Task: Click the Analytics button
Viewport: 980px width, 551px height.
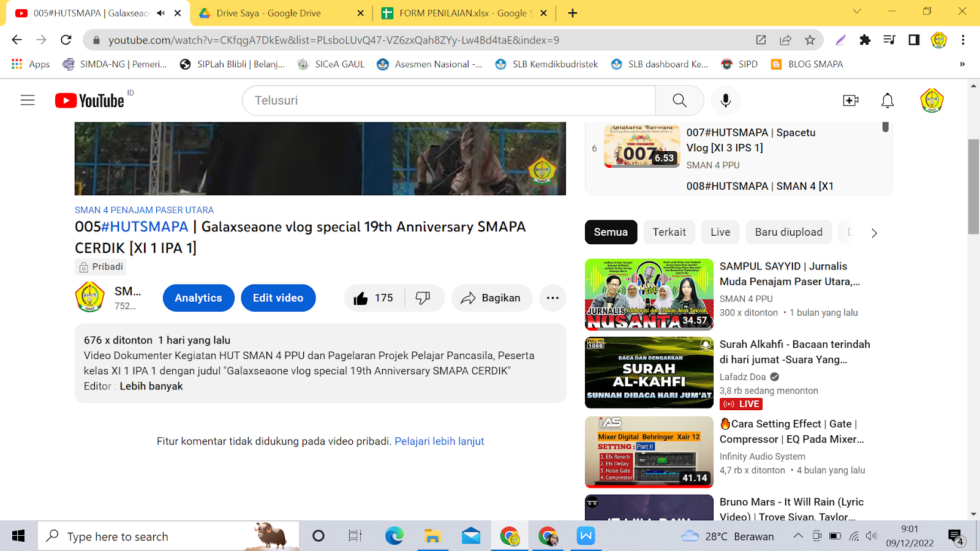Action: click(x=198, y=298)
